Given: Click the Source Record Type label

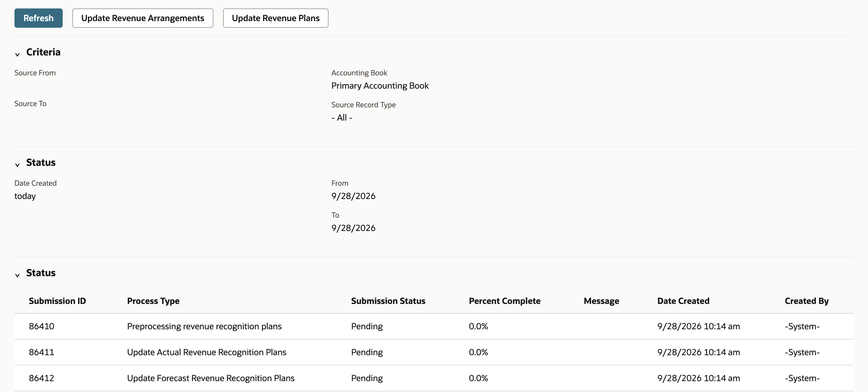Looking at the screenshot, I should [363, 105].
